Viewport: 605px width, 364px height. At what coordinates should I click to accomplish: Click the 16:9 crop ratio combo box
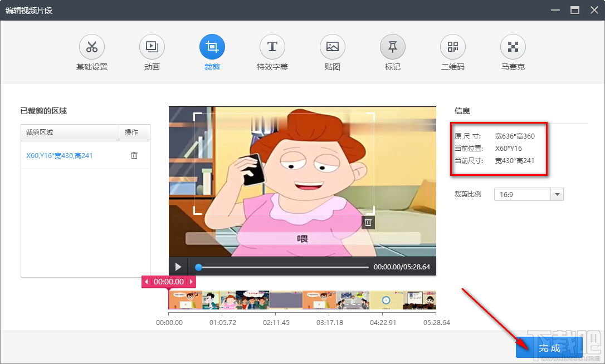(522, 194)
